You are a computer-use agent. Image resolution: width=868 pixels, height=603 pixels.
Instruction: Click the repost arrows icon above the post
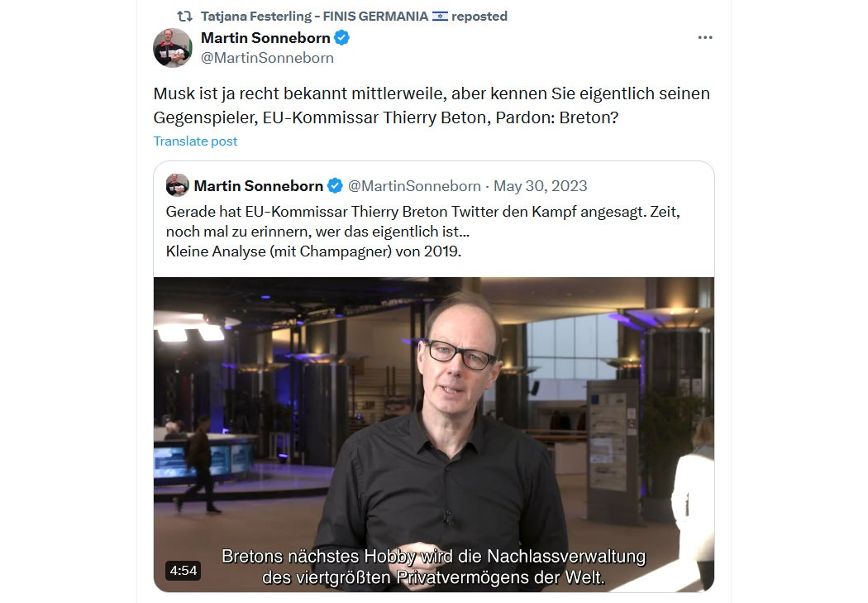pyautogui.click(x=185, y=16)
